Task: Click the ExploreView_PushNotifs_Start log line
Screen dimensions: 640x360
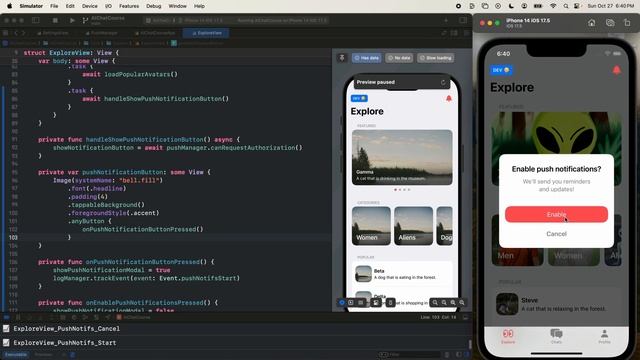Action: point(64,343)
